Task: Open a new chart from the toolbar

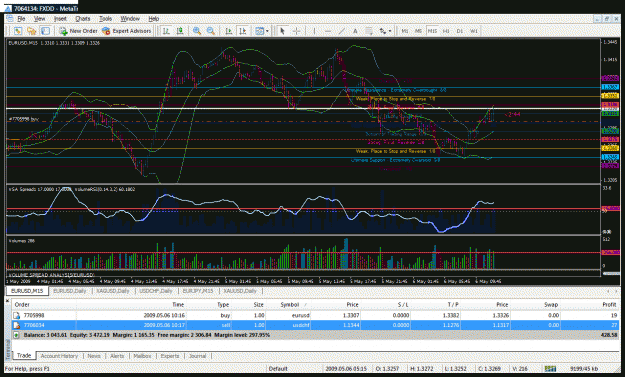Action: click(x=18, y=31)
